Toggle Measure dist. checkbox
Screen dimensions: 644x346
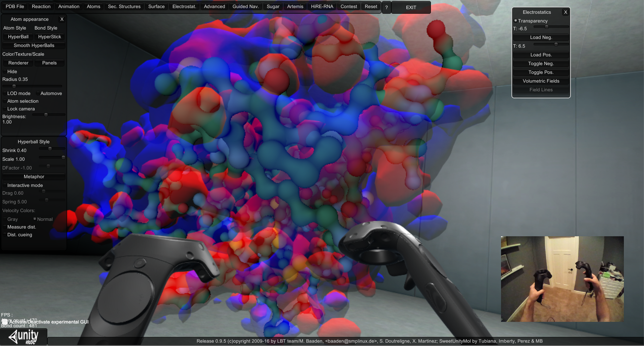coord(5,227)
